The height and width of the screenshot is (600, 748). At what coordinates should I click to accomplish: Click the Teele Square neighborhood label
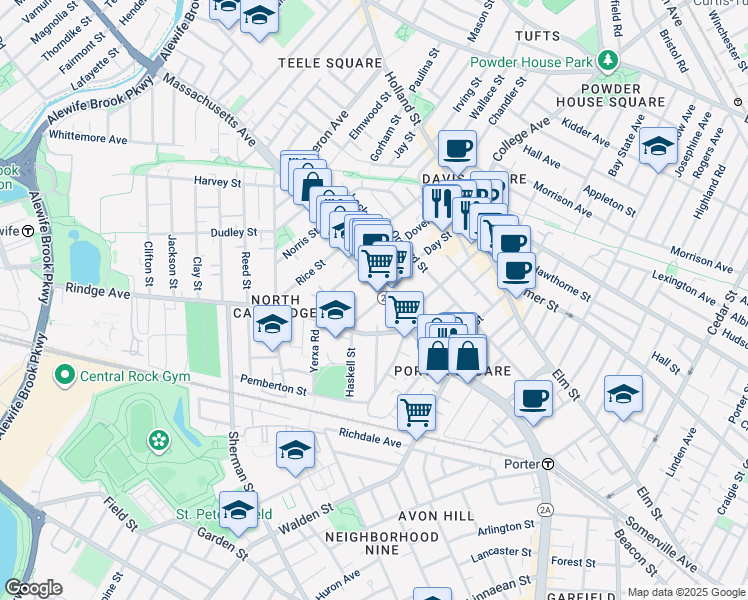[x=330, y=63]
